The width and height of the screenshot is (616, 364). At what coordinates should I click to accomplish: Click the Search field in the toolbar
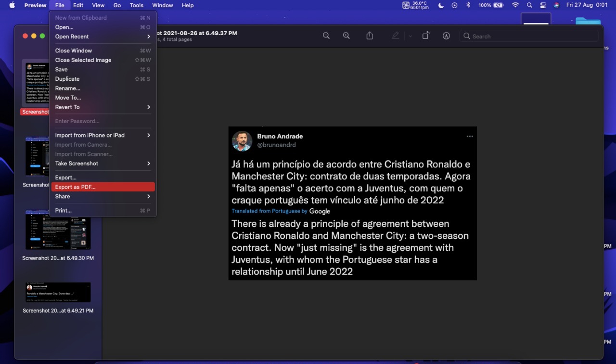(x=528, y=36)
